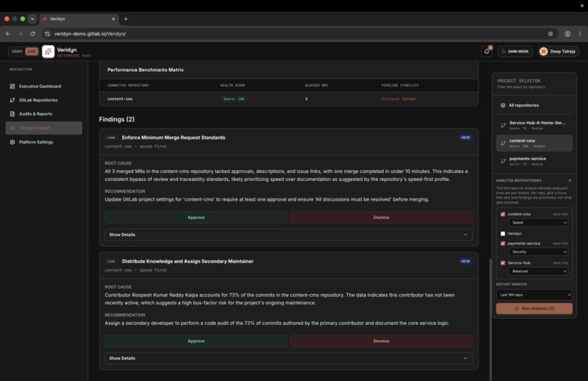Viewport: 588px width, 381px height.
Task: Click 'Critical Uptime' pipeline stability value
Action: click(x=398, y=99)
